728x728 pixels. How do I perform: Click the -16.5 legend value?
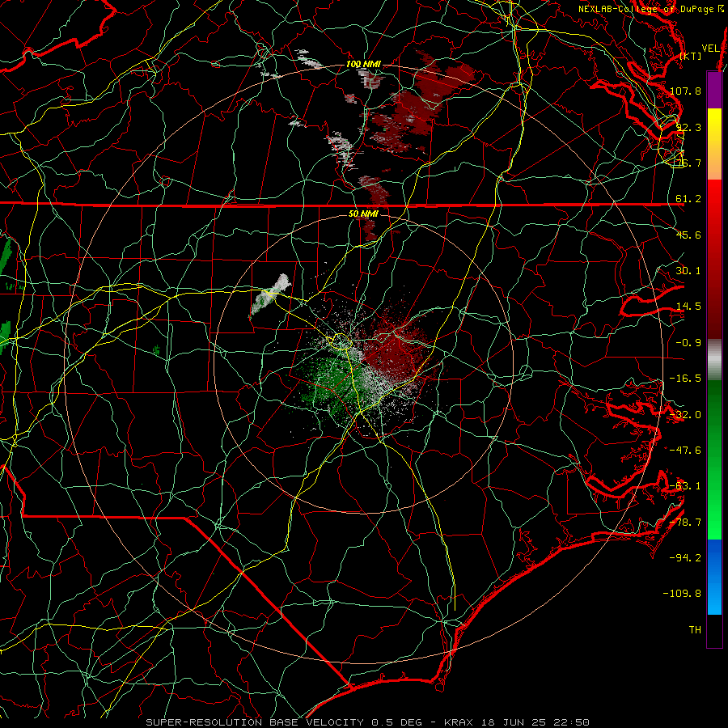(685, 379)
